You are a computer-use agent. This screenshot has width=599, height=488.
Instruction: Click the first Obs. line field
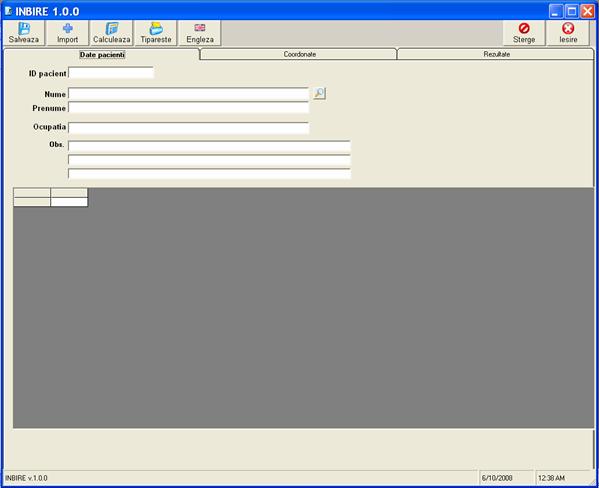click(x=209, y=146)
